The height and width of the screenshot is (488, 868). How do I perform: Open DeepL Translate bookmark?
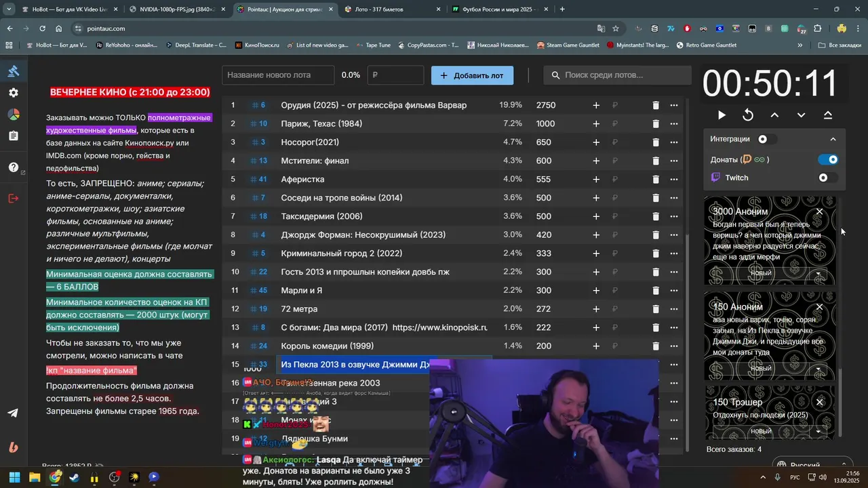pos(195,45)
